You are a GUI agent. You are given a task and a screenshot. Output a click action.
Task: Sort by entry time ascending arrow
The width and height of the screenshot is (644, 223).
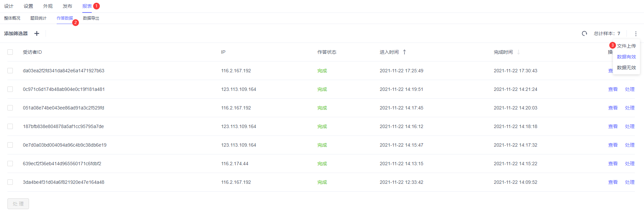tap(404, 52)
